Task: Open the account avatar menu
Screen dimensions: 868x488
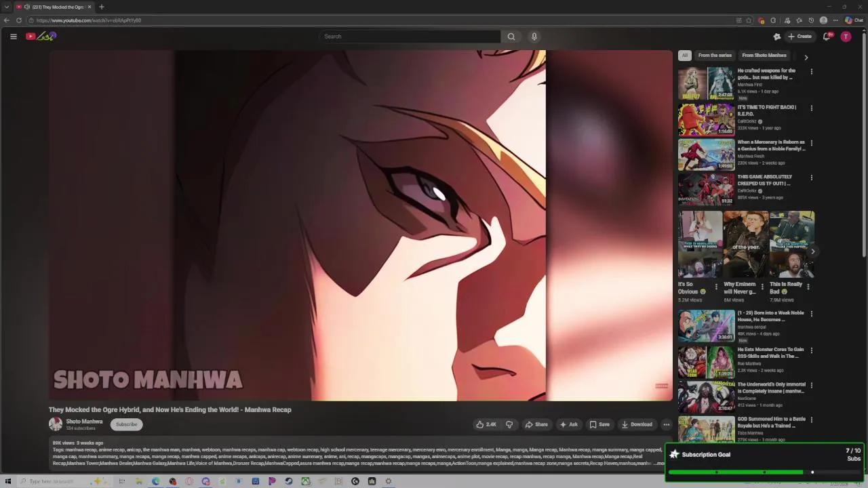Action: click(846, 37)
